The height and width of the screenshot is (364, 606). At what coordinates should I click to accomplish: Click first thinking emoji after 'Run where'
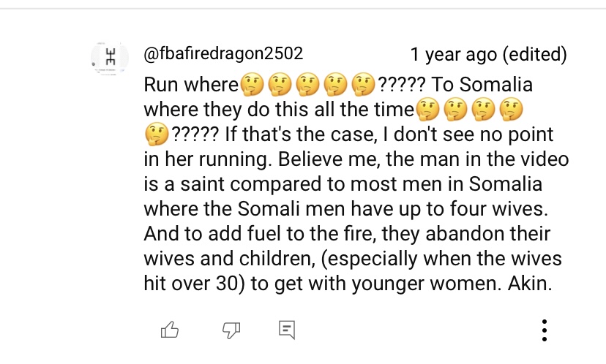point(252,85)
